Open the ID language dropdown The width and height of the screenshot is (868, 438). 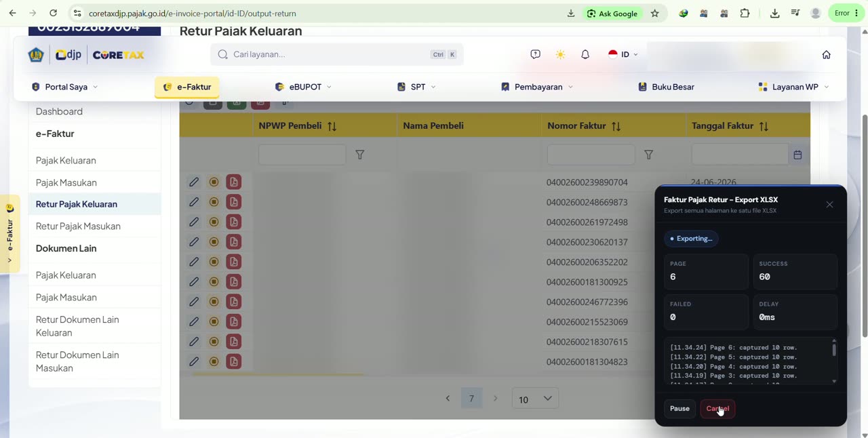coord(623,54)
